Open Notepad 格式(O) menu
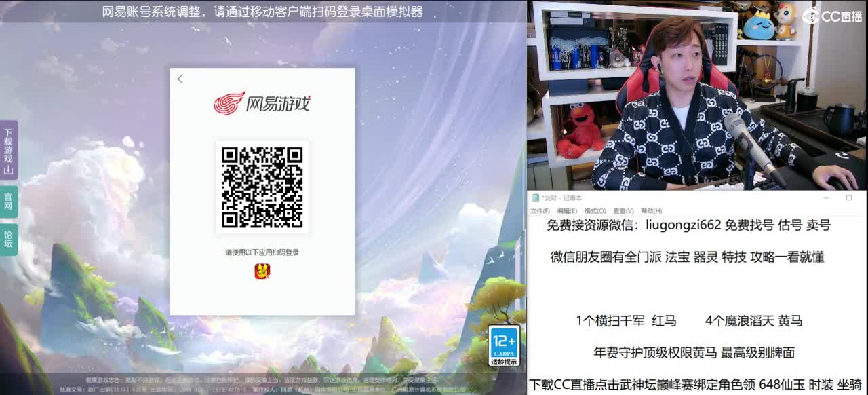 [595, 211]
